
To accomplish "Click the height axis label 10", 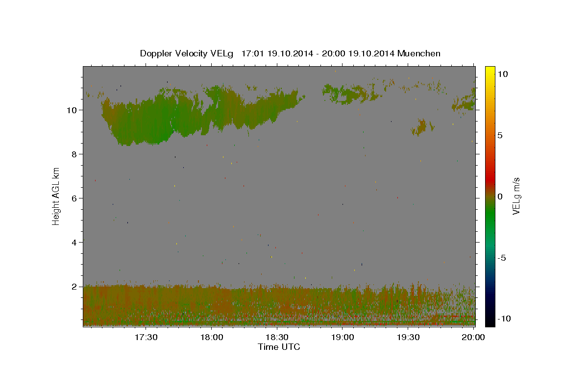I will point(73,110).
